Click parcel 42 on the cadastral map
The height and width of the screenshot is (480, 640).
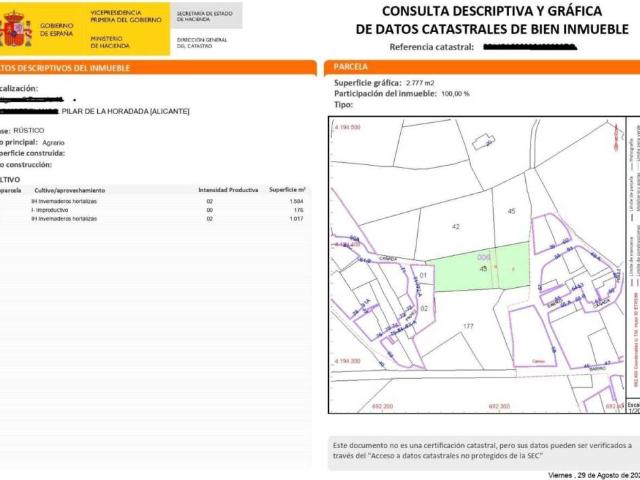pyautogui.click(x=455, y=228)
